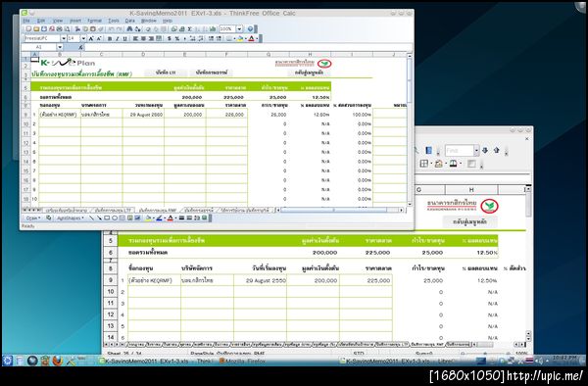The image size is (588, 386).
Task: Choose the Rectangle shape tool
Action: (107, 217)
